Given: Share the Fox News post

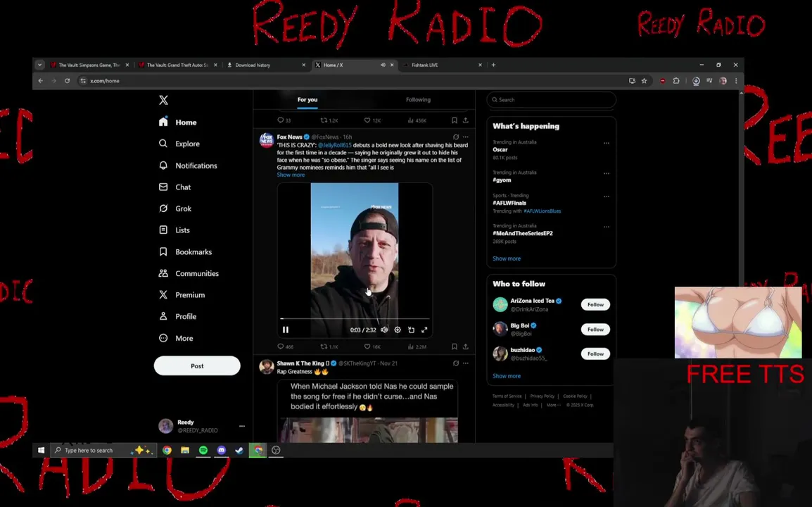Looking at the screenshot, I should pos(466,346).
